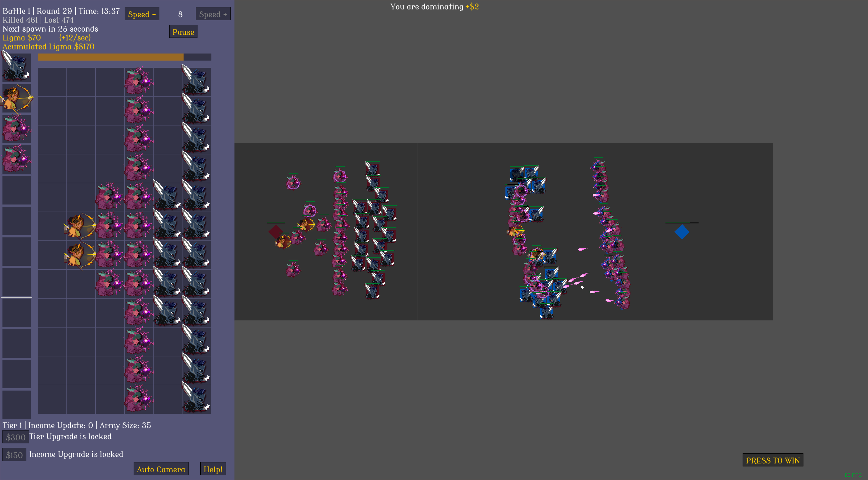868x480 pixels.
Task: Click the $300 Tier Upgrade button
Action: (x=16, y=437)
